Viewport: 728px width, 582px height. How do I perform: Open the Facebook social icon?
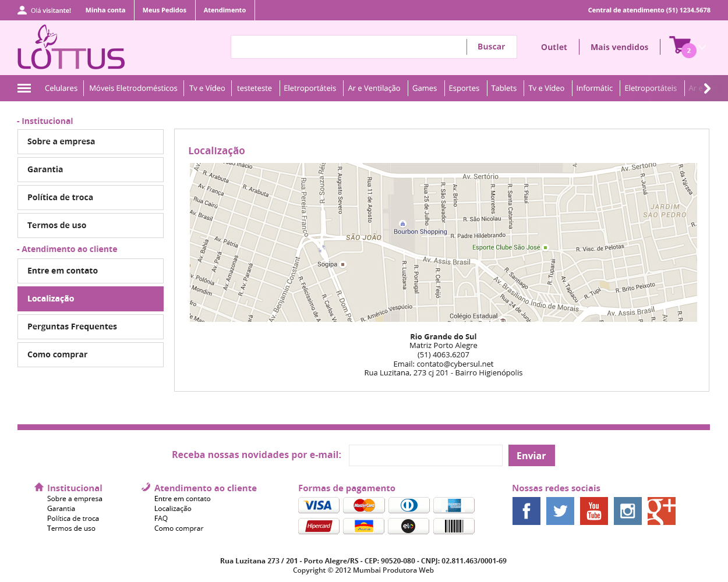(526, 511)
